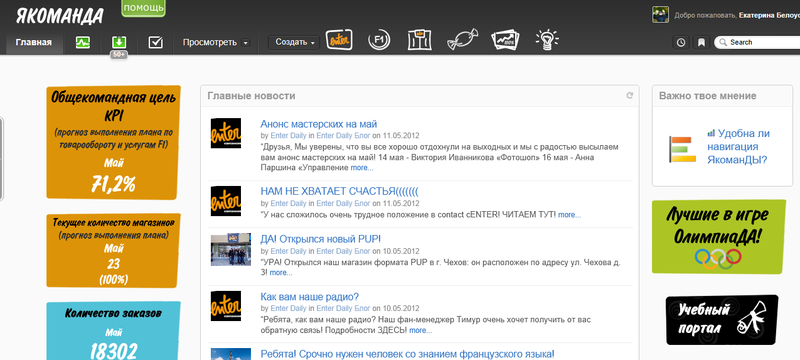Click Enter Daily author on 11.05.2012 Анонс post

(288, 136)
